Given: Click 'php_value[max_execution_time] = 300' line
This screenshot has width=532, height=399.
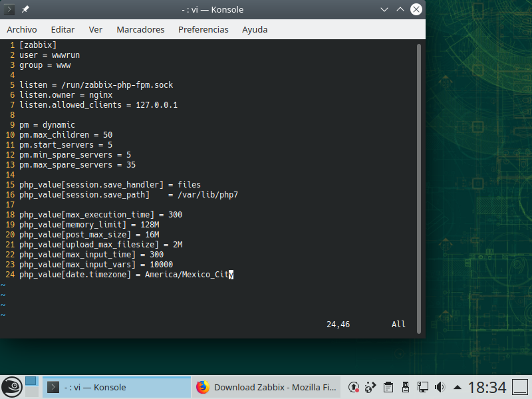Looking at the screenshot, I should click(x=101, y=215).
